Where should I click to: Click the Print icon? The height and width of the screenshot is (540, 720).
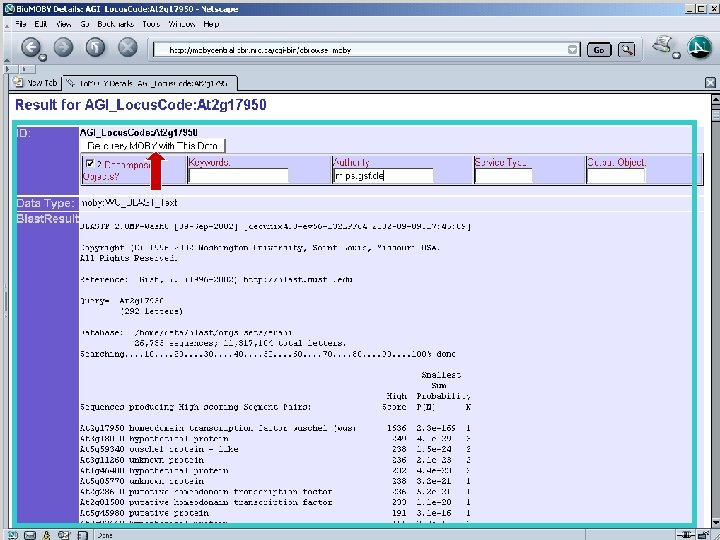coord(662,45)
